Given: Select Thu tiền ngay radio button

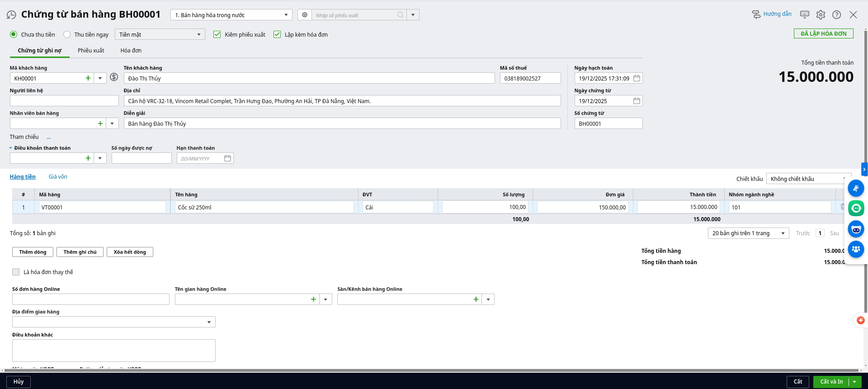Looking at the screenshot, I should pyautogui.click(x=67, y=34).
